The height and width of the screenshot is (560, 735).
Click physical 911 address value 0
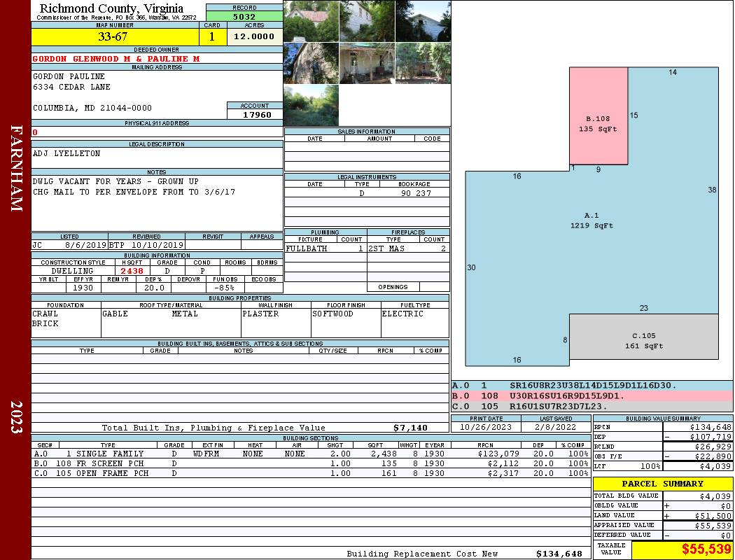35,132
